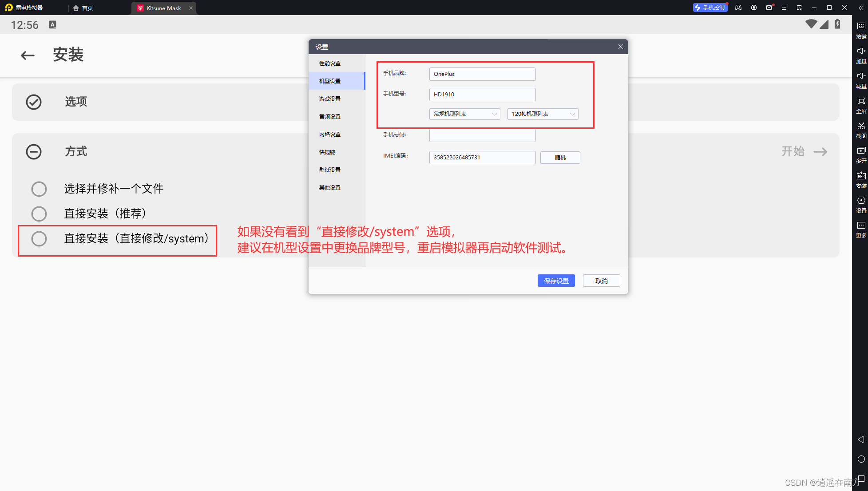The width and height of the screenshot is (868, 491).
Task: Click the checkmark circle icon beside 选项
Action: coord(34,102)
